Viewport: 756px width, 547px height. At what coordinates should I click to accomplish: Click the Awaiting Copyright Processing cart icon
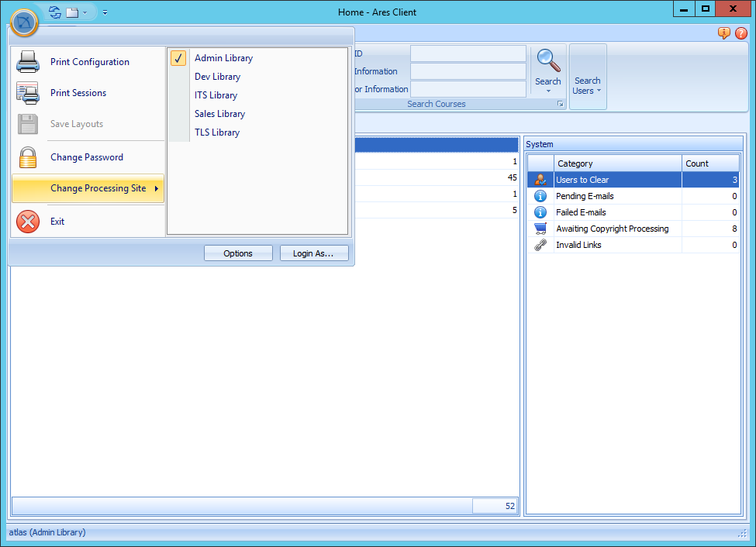[x=540, y=229]
